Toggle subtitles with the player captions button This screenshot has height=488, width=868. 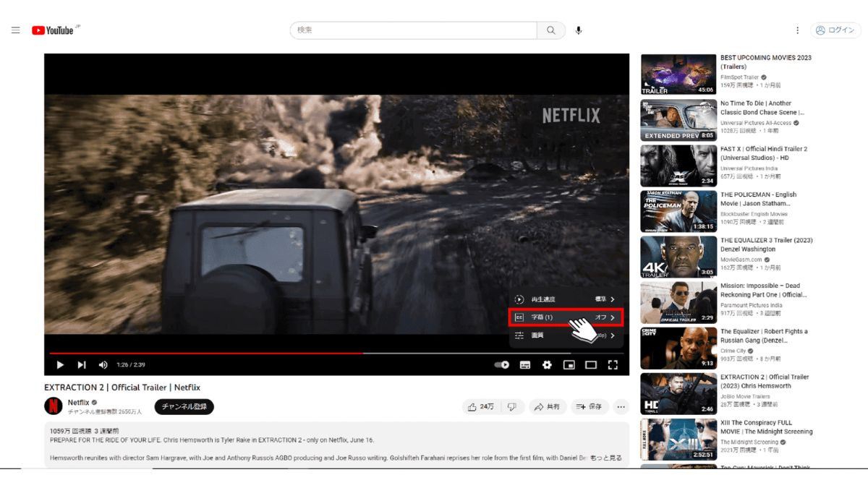[x=525, y=365]
